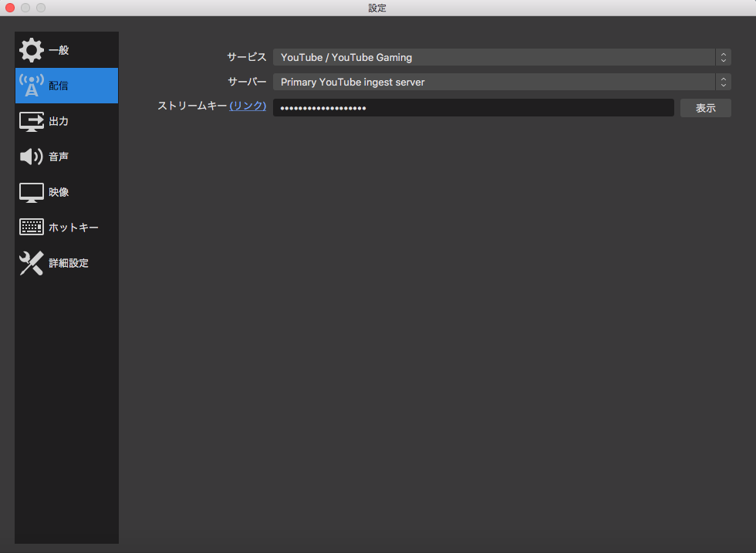The width and height of the screenshot is (756, 553).
Task: Click the monitor icon for 映像
Action: pyautogui.click(x=32, y=192)
